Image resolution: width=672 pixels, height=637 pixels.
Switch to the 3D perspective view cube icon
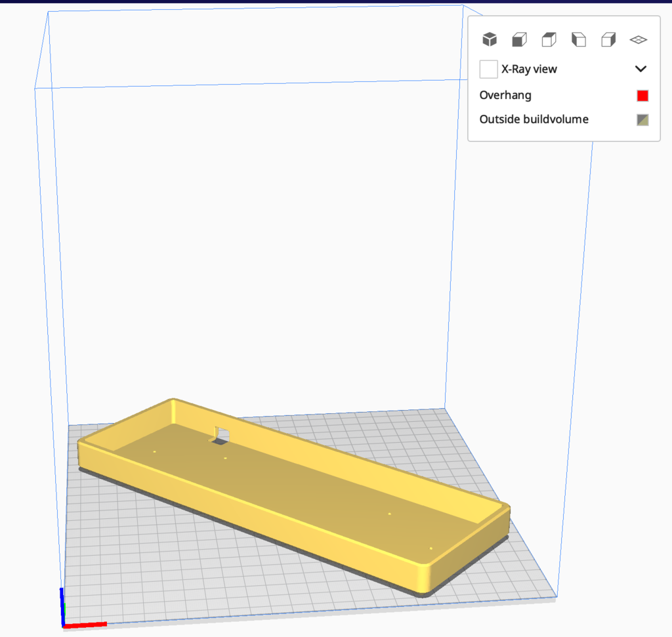[490, 39]
